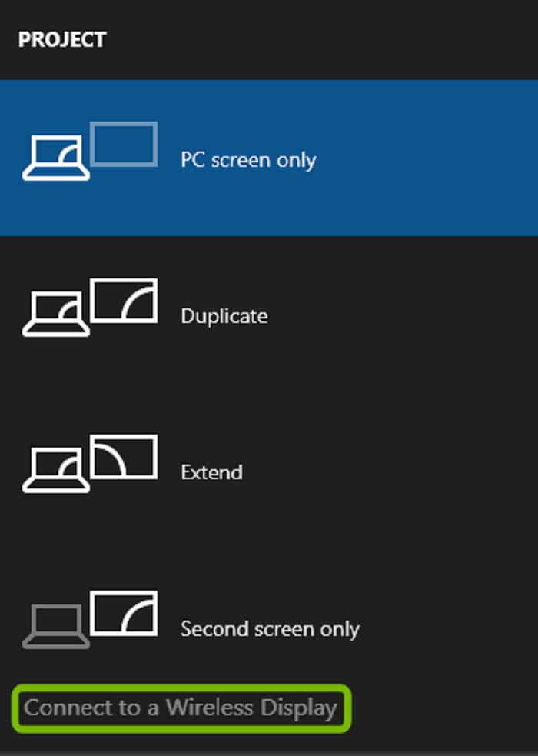Click the PROJECT panel heading
Screen dimensions: 538x756
(x=62, y=39)
